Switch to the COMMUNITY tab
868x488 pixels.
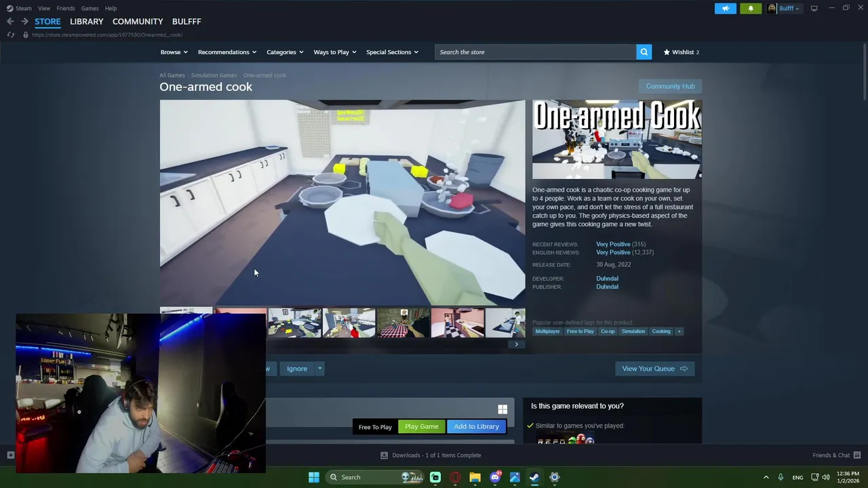click(x=138, y=22)
